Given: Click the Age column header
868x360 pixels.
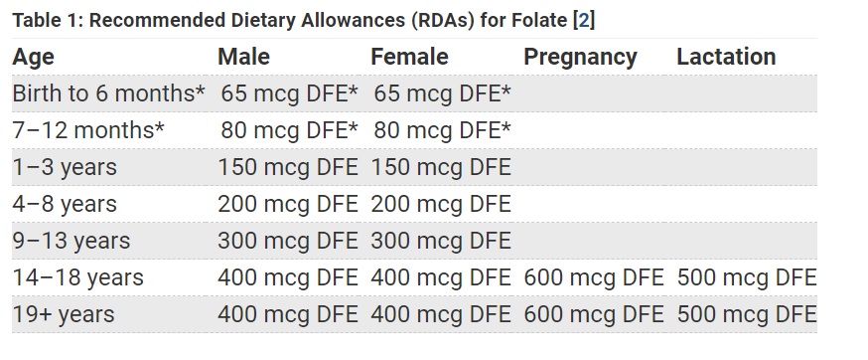Looking at the screenshot, I should (x=33, y=57).
